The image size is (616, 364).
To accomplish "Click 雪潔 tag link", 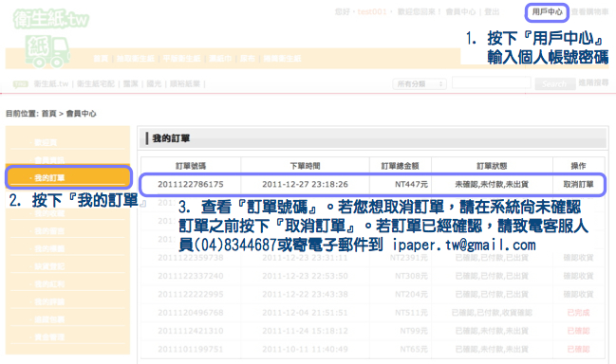I will click(130, 84).
